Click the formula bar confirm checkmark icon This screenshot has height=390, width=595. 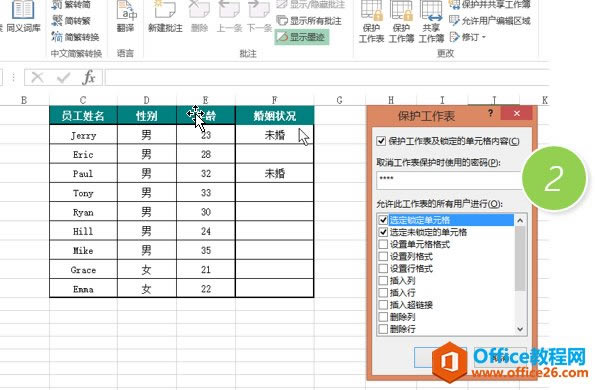click(63, 77)
